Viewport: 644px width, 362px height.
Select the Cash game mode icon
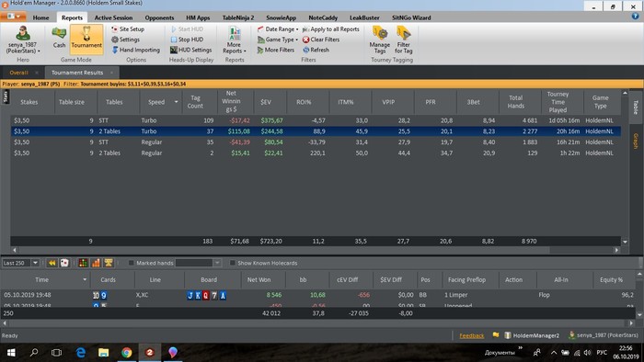coord(59,38)
